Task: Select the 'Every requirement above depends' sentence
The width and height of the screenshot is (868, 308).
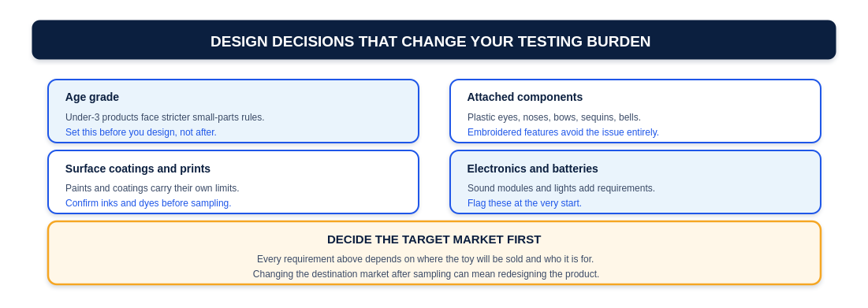Action: pyautogui.click(x=425, y=259)
